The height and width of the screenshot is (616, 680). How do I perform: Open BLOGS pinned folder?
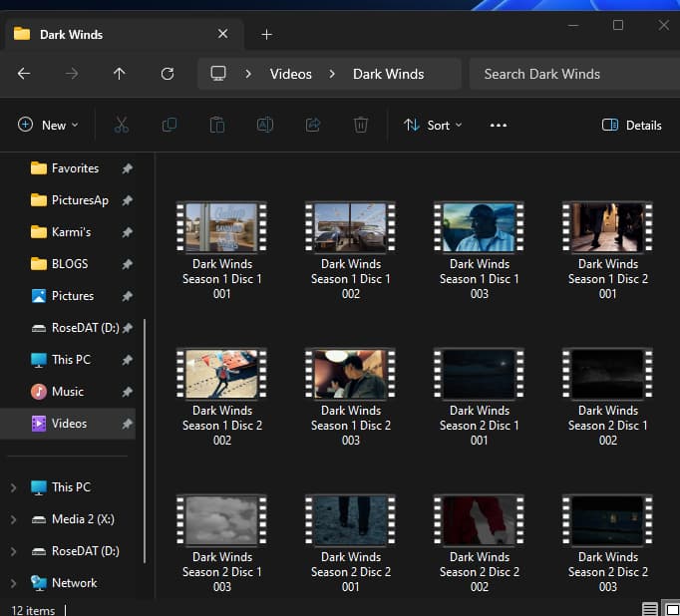[70, 264]
